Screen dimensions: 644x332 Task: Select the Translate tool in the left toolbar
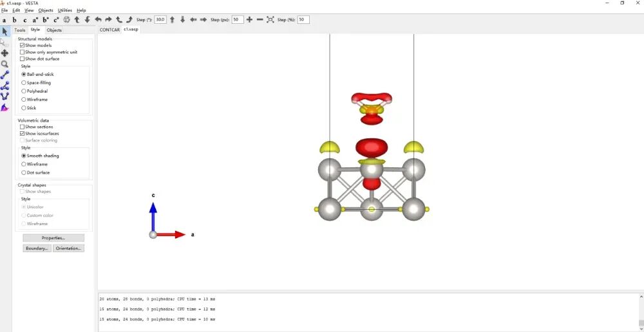[x=5, y=53]
